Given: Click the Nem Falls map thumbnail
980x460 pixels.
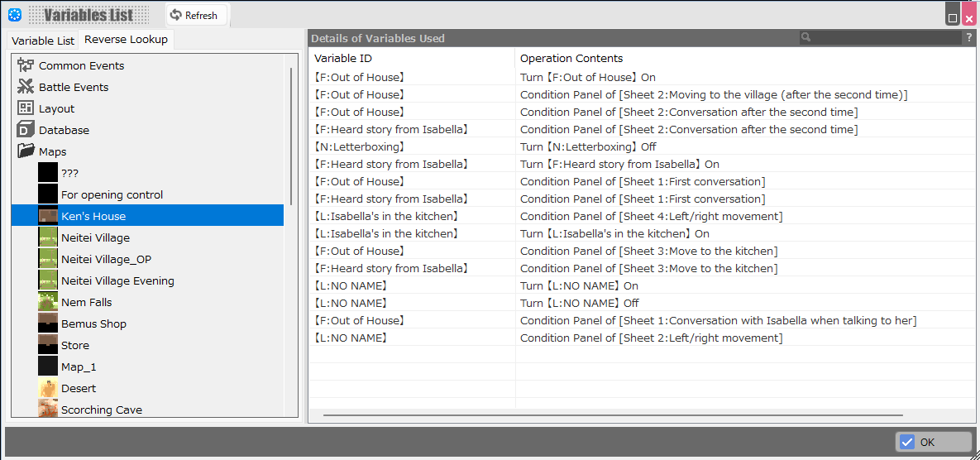Looking at the screenshot, I should click(x=48, y=302).
